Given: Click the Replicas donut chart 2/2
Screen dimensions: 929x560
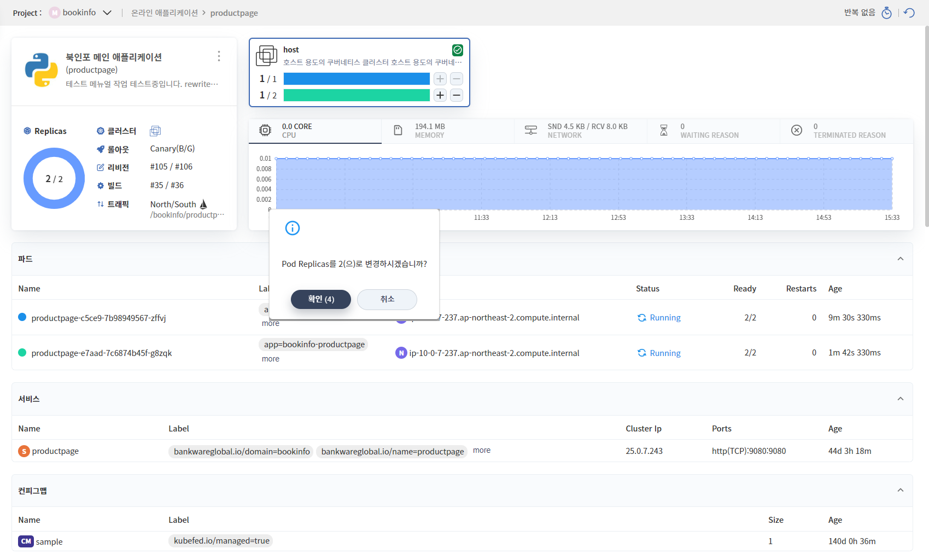Looking at the screenshot, I should 54,178.
